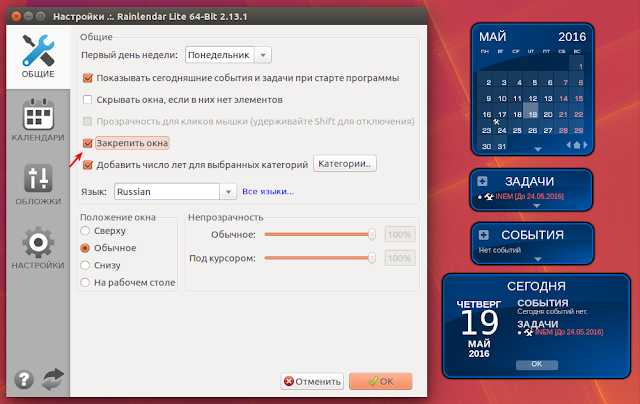Go to the next month with the right arrow
Image resolution: width=640 pixels, height=404 pixels.
click(585, 144)
